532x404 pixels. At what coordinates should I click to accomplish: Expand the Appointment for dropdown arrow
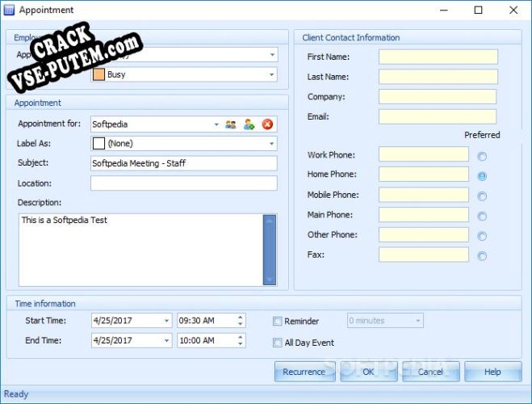click(216, 124)
